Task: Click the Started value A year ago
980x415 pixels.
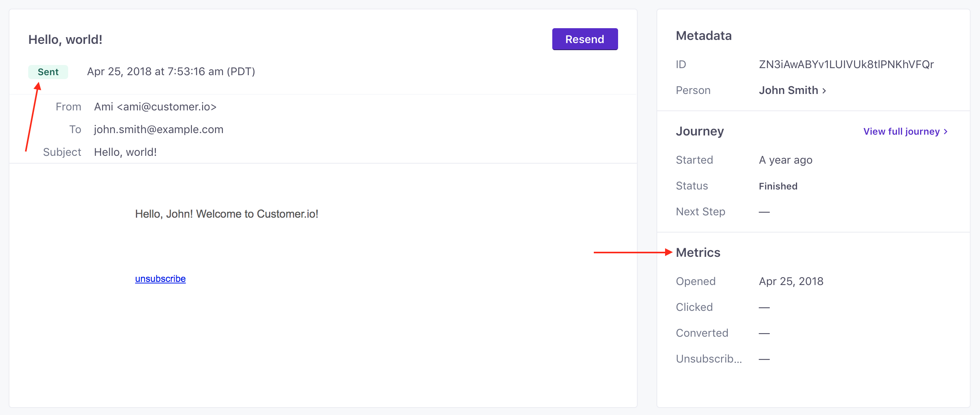Action: (x=785, y=160)
